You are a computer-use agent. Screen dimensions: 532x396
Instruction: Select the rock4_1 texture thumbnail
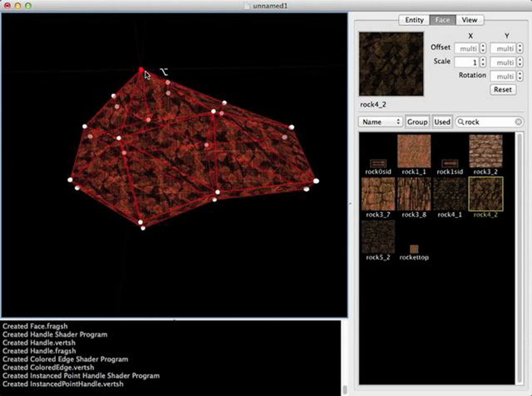450,194
